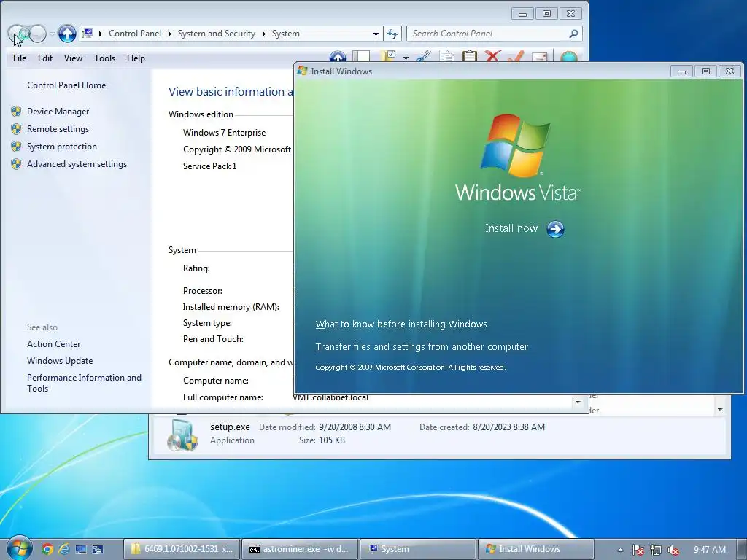Open the Tools menu
The width and height of the screenshot is (747, 560).
pos(104,58)
